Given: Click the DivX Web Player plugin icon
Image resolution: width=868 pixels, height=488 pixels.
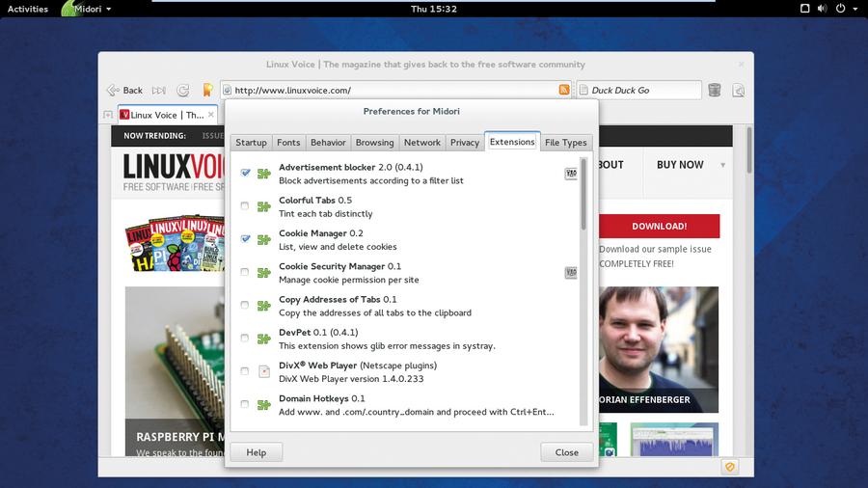Looking at the screenshot, I should coord(264,371).
